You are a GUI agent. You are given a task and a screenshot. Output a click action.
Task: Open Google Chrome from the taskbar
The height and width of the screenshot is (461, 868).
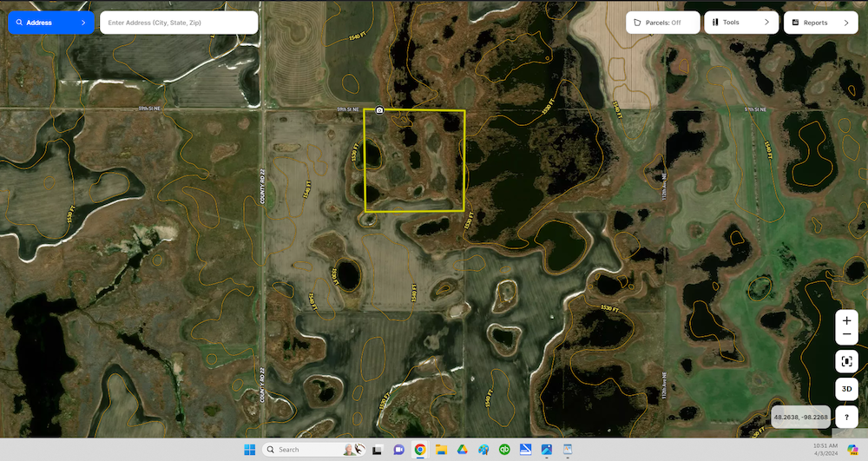pos(419,450)
